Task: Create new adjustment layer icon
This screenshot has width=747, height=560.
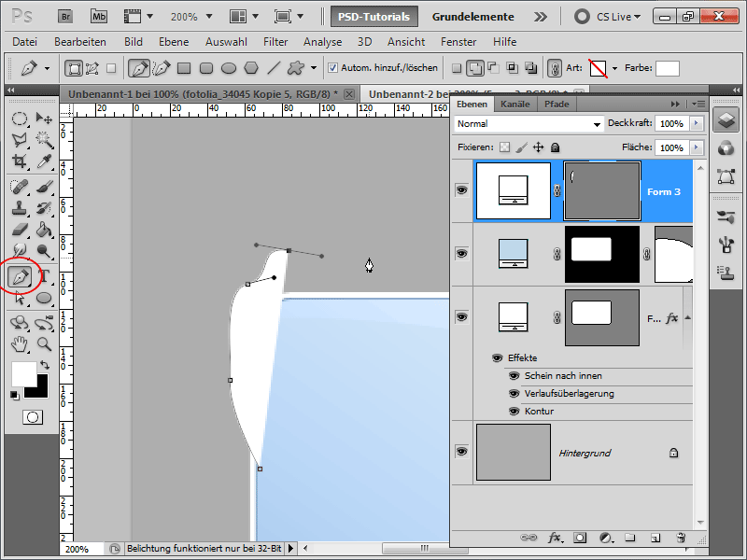Action: pos(605,538)
